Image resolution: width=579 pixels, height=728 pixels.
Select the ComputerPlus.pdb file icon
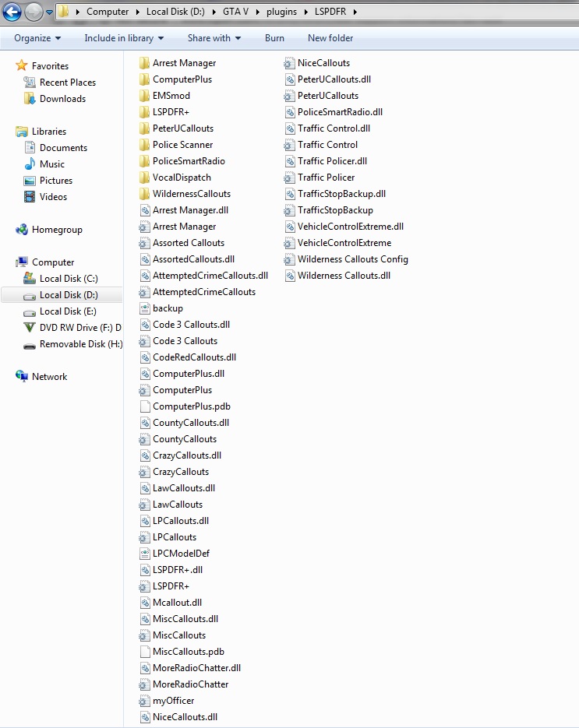pos(144,406)
